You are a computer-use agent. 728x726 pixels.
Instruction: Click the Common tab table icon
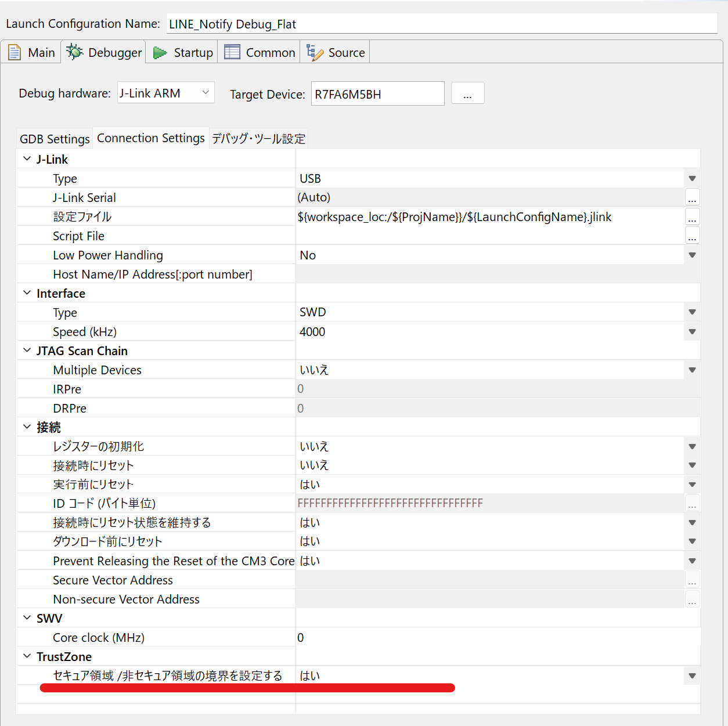pyautogui.click(x=232, y=52)
